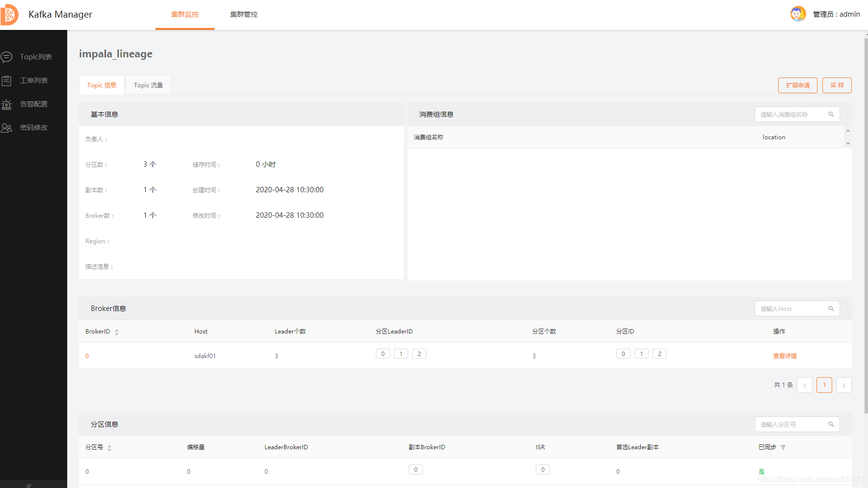Sort the table by BrokerID column
868x488 pixels.
point(117,332)
